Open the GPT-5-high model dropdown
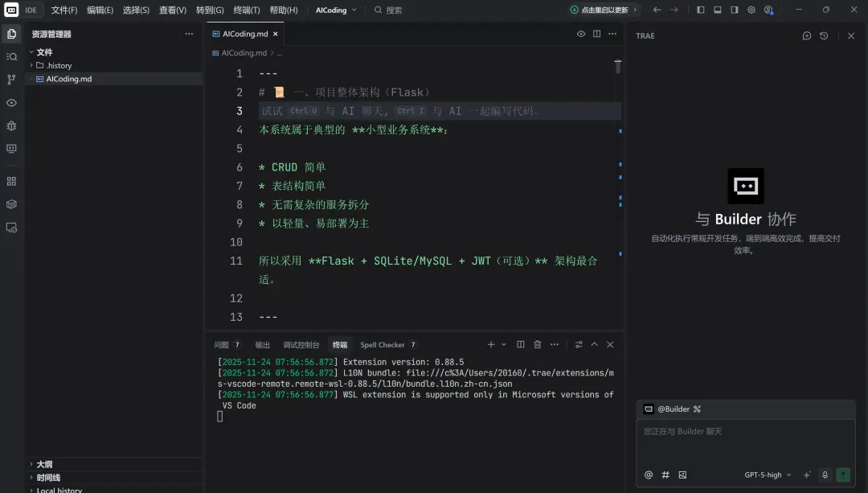The height and width of the screenshot is (493, 868). click(768, 475)
